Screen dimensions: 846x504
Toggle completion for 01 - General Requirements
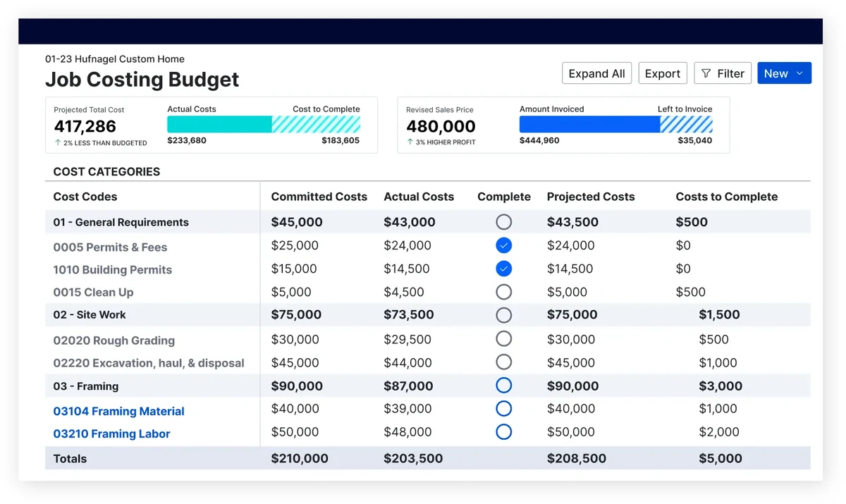point(503,221)
